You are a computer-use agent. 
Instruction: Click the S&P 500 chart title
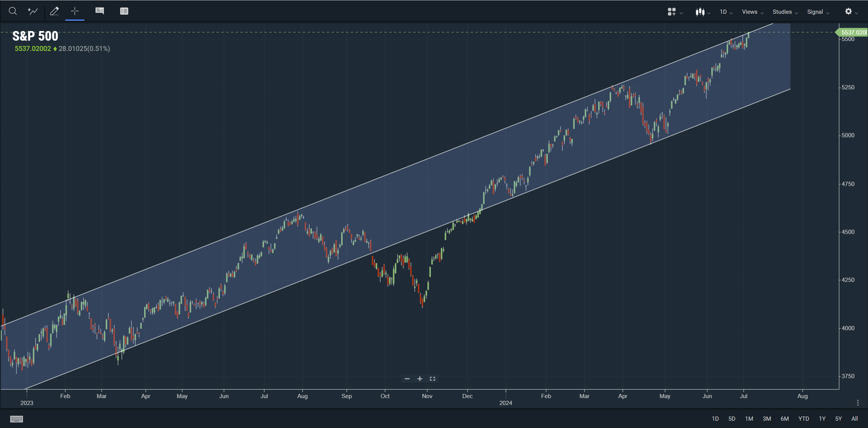tap(35, 36)
